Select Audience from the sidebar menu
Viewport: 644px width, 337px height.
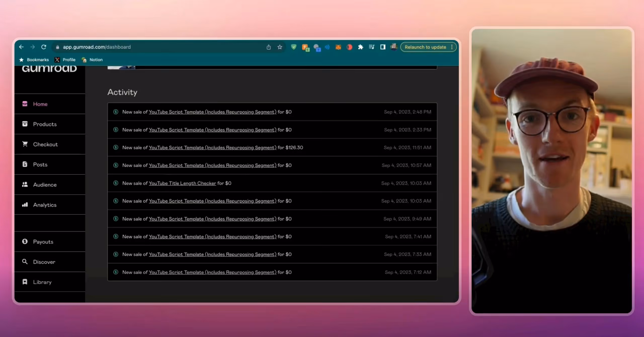click(45, 185)
